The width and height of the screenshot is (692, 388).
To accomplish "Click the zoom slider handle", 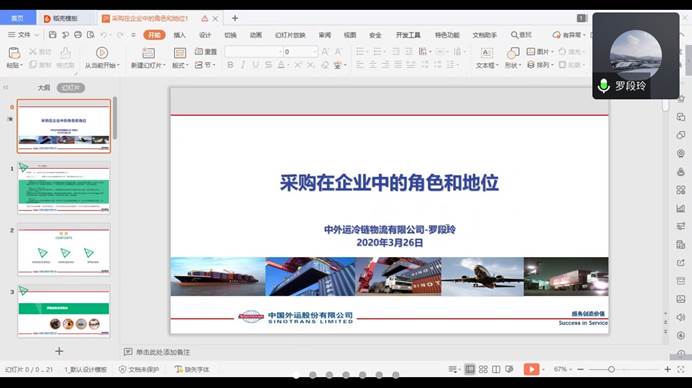I will (611, 369).
